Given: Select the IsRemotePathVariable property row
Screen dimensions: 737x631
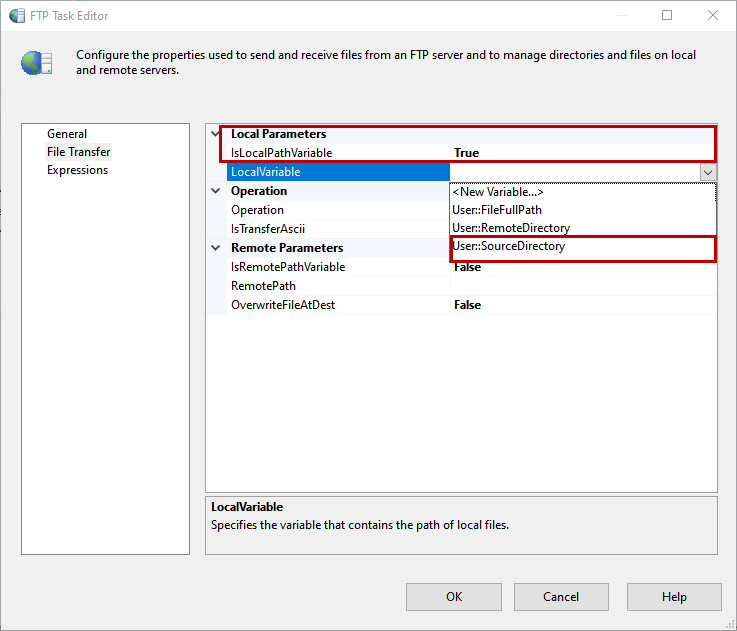Looking at the screenshot, I should 288,267.
